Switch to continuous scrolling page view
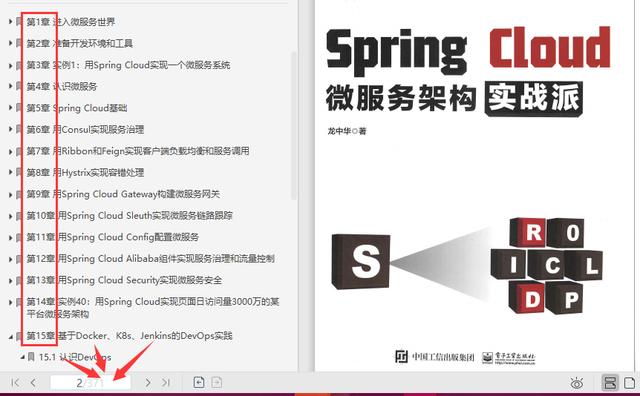Image resolution: width=640 pixels, height=396 pixels. click(x=610, y=383)
